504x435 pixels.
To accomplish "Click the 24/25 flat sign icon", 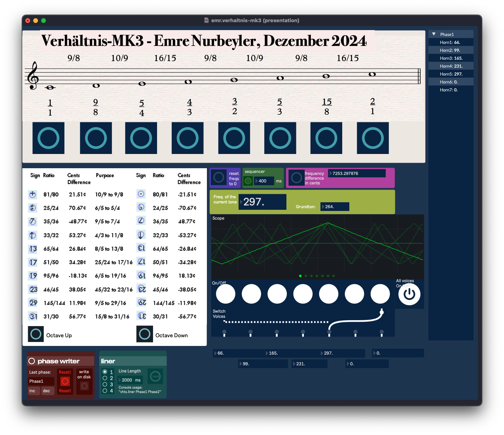I will (141, 207).
